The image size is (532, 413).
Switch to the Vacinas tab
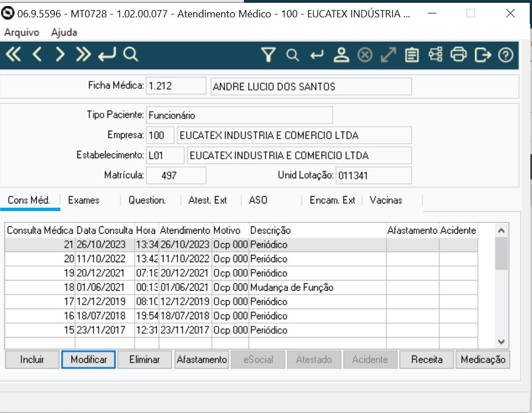385,200
